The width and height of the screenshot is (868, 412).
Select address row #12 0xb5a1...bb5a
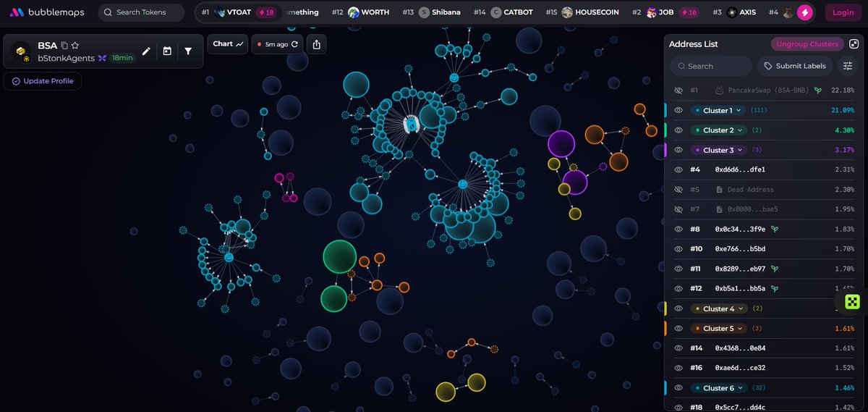coord(764,289)
